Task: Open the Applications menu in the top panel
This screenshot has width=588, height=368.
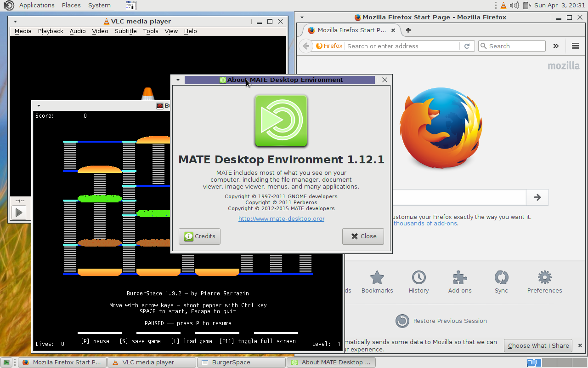Action: (36, 5)
